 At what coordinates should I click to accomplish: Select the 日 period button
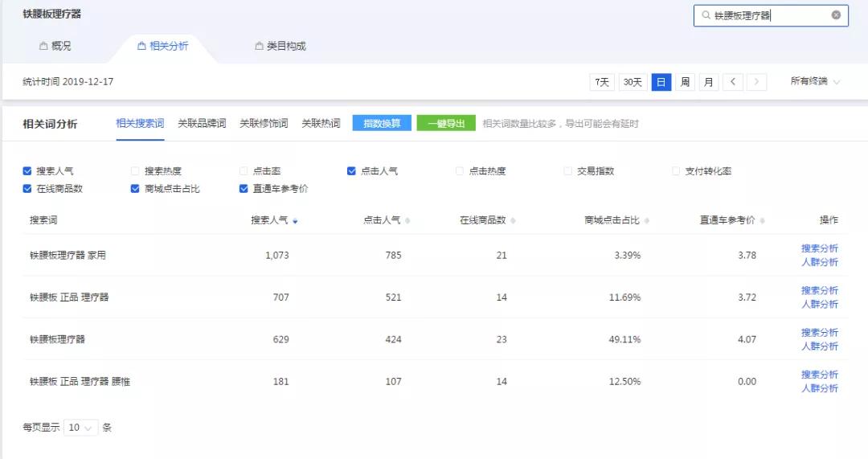click(x=661, y=82)
